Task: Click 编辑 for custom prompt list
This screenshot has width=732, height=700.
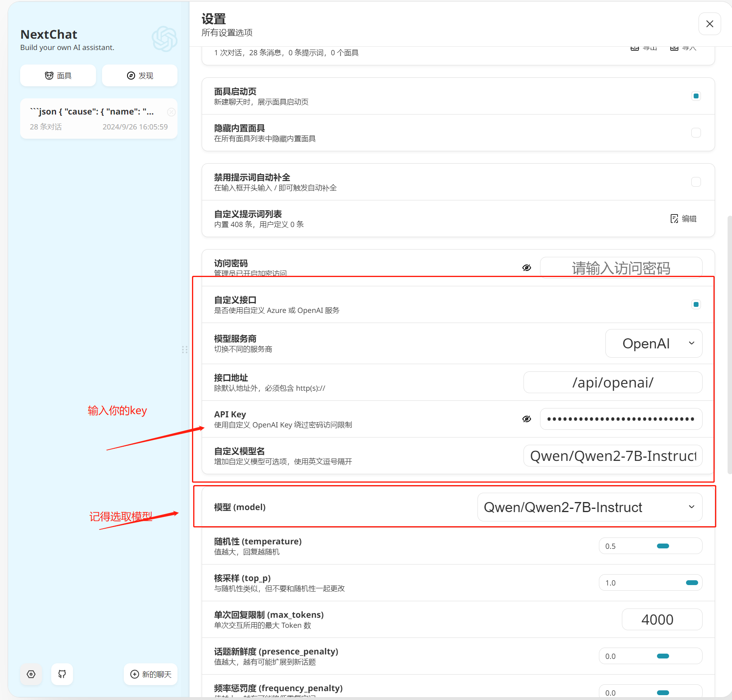Action: click(684, 219)
